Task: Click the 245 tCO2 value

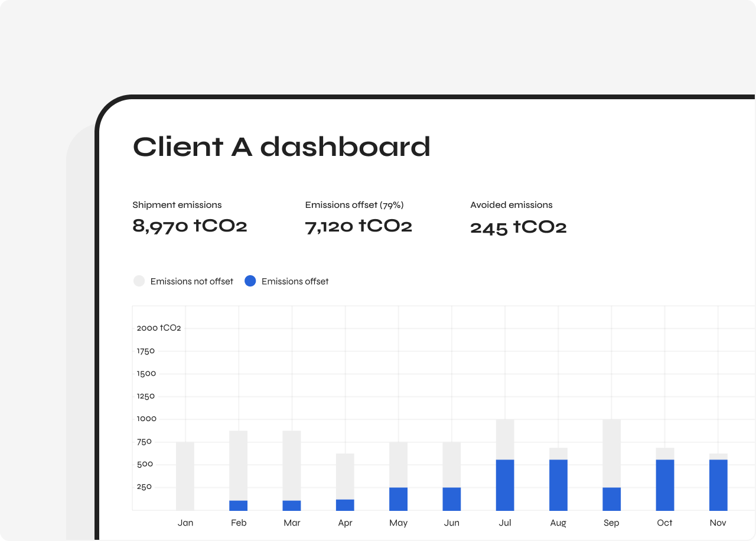Action: pyautogui.click(x=518, y=226)
